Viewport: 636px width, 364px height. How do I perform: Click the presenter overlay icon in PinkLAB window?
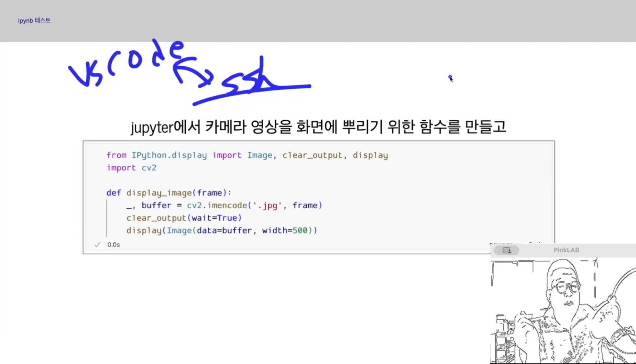click(x=507, y=250)
